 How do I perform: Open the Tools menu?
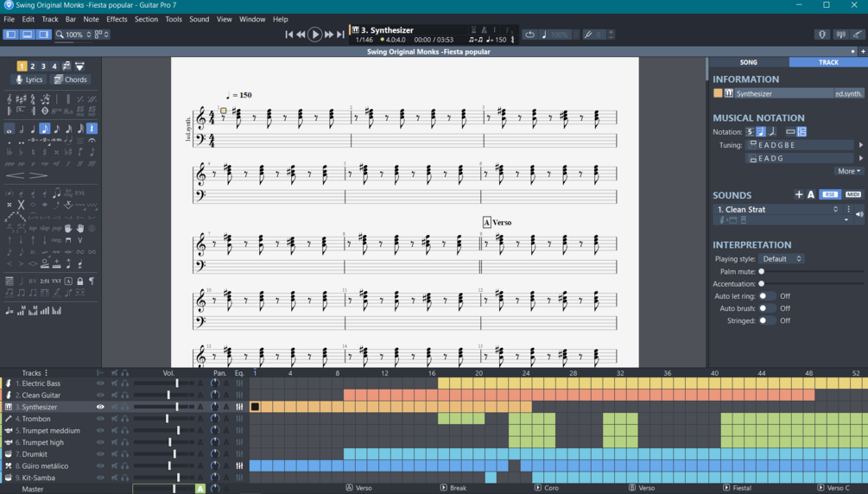click(174, 19)
